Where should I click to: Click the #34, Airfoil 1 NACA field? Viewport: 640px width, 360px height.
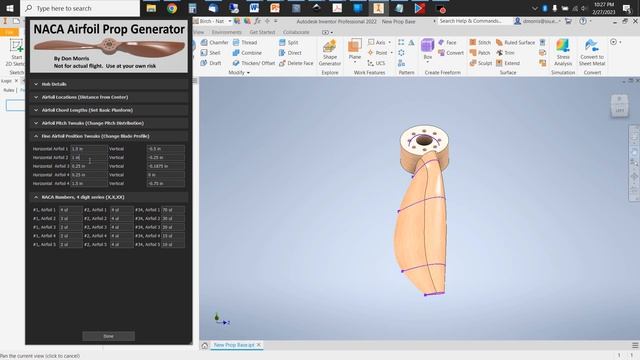click(x=173, y=210)
